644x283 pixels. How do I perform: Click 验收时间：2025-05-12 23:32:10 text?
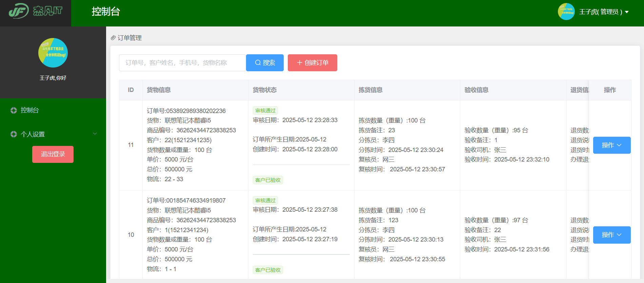pyautogui.click(x=507, y=159)
